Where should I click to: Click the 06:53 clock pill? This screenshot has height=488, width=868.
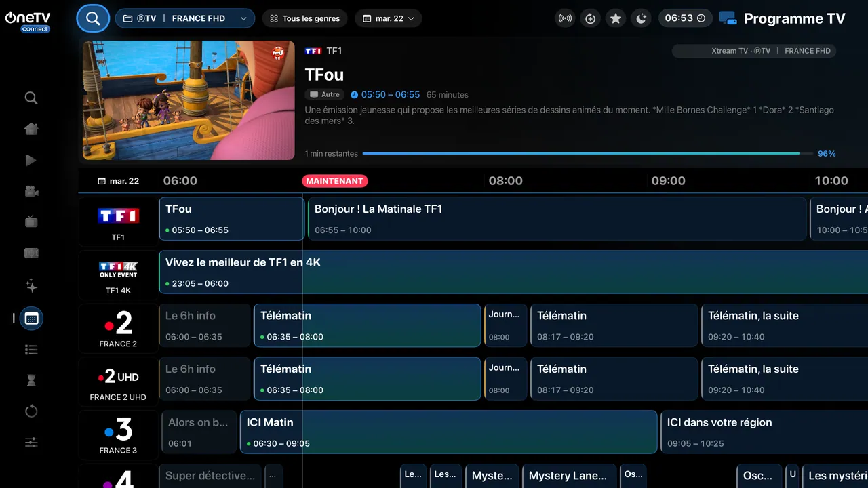pos(685,18)
